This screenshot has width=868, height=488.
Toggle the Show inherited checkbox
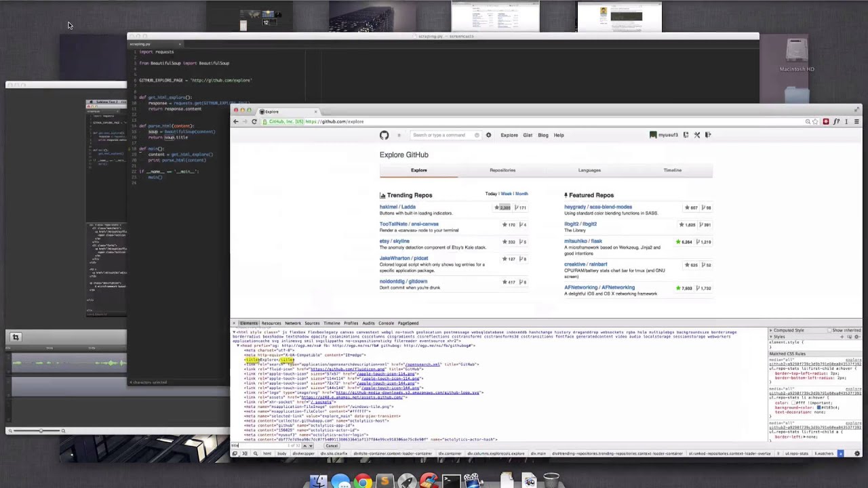click(829, 330)
